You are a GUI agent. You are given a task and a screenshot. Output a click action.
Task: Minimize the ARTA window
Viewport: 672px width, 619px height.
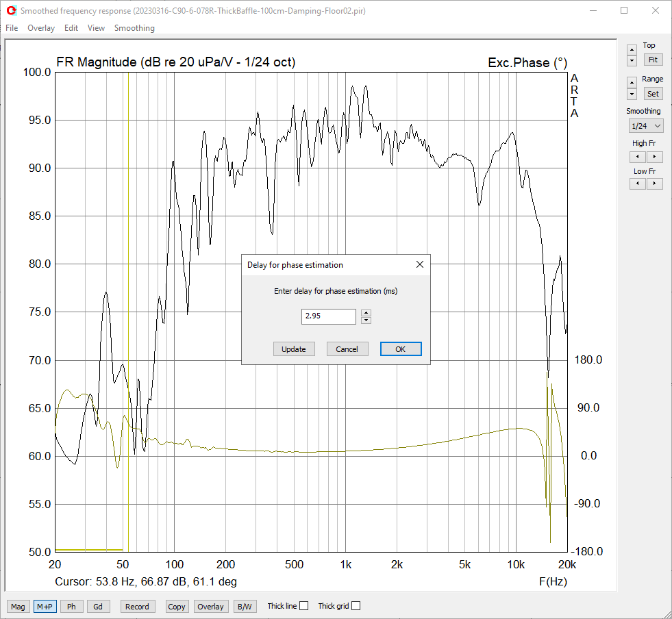click(x=593, y=11)
